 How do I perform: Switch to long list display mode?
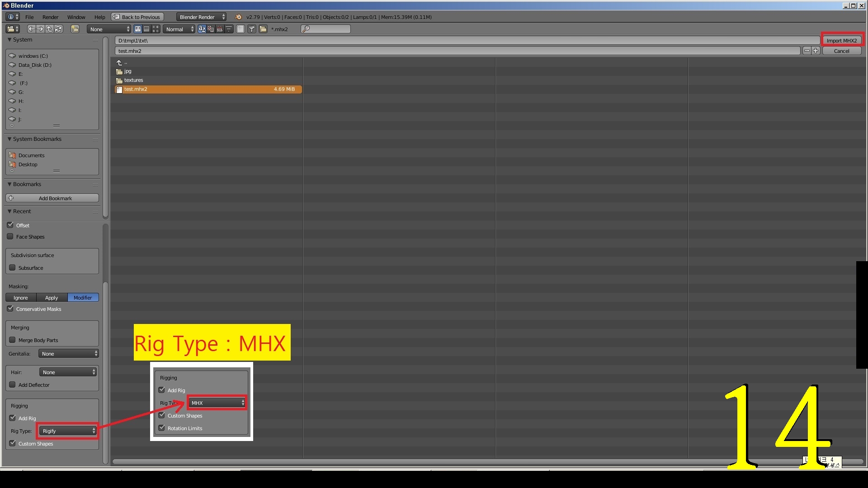(x=146, y=29)
